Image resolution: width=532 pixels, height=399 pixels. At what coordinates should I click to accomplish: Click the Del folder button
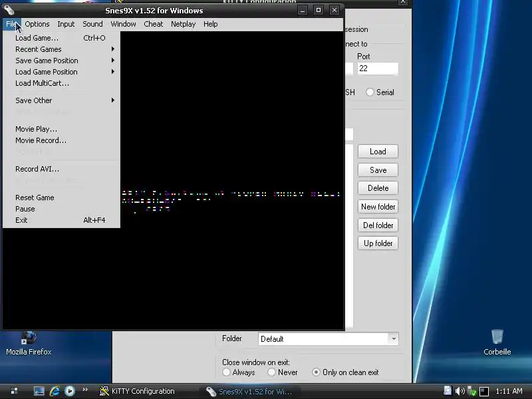click(378, 225)
